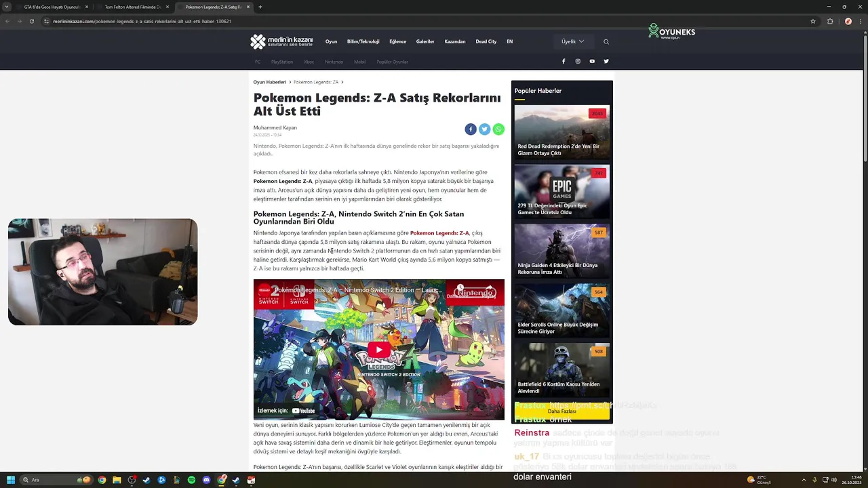
Task: Open Twitter profile from header social icons
Action: coord(606,62)
